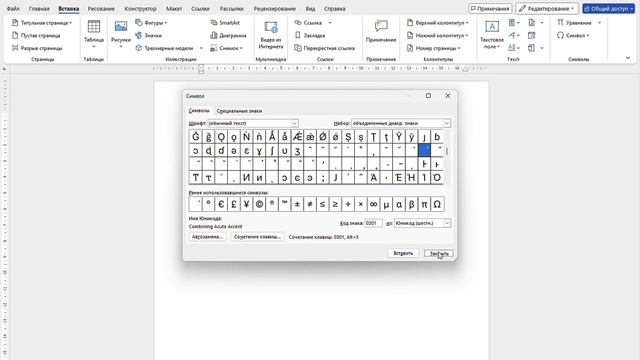The width and height of the screenshot is (640, 360).
Task: Open the Файл menu
Action: (13, 9)
